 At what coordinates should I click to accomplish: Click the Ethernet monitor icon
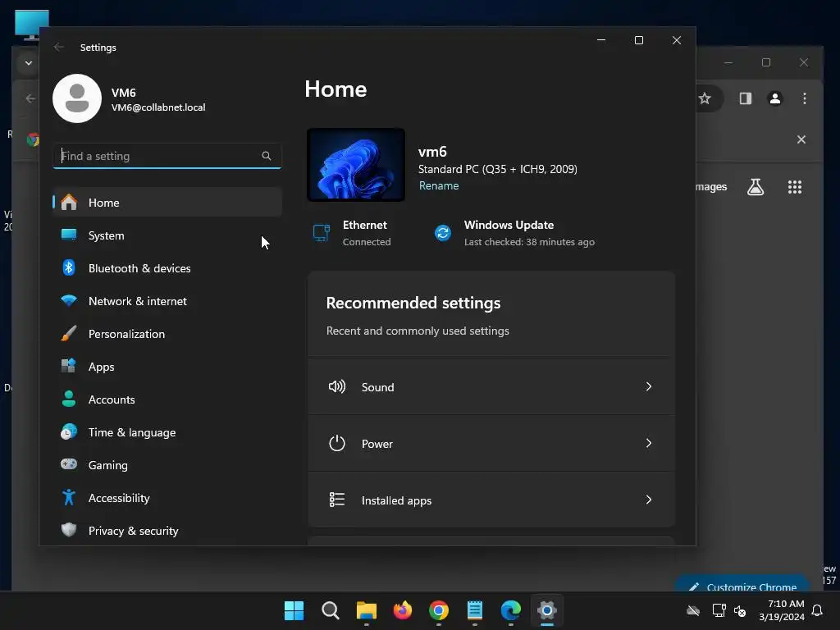point(322,233)
